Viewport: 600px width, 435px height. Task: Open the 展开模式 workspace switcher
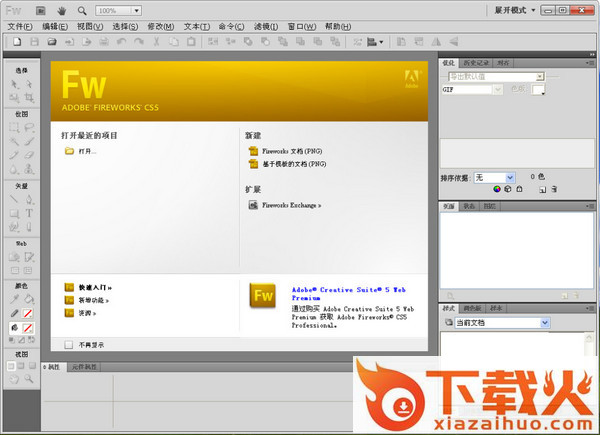(x=515, y=10)
